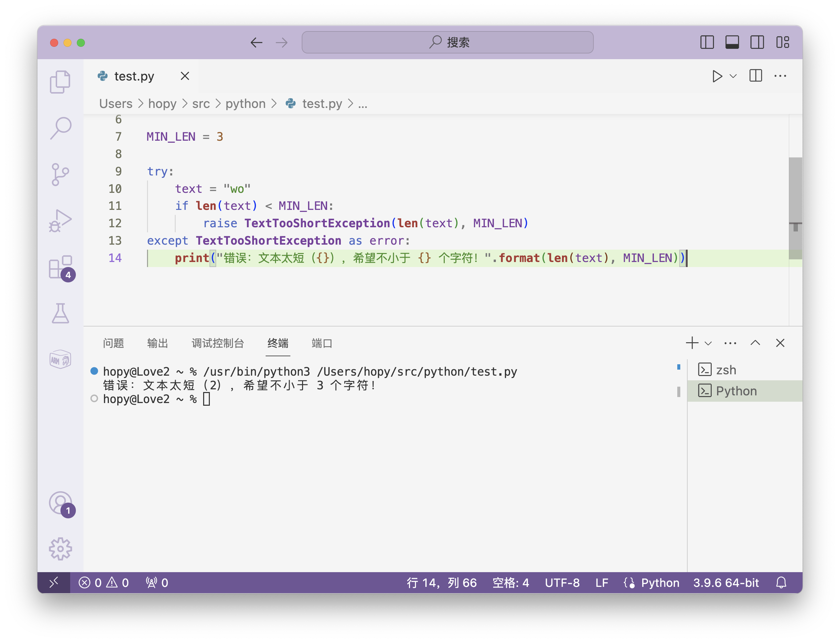Click errors and warnings count in status bar
The height and width of the screenshot is (643, 840).
coord(103,583)
